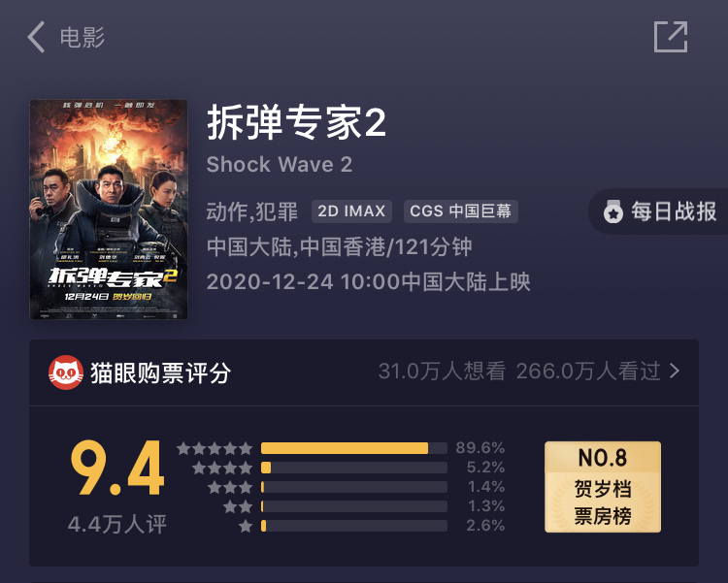Viewport: 728px width, 583px height.
Task: Open the 每日战报 daily report button
Action: [x=658, y=211]
